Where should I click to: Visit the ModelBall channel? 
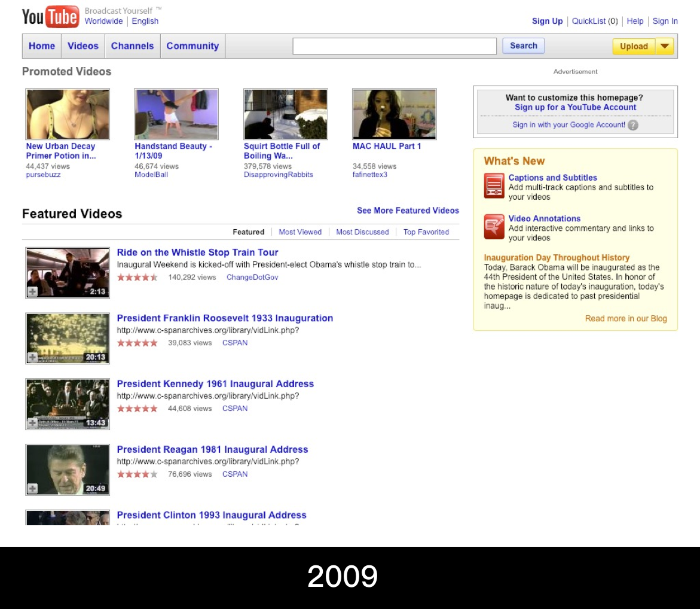[151, 175]
